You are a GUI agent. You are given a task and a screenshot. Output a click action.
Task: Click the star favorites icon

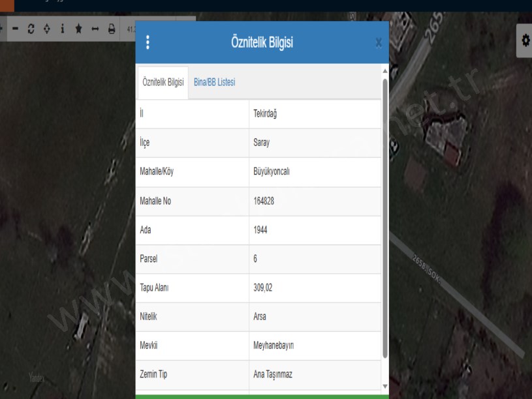78,29
